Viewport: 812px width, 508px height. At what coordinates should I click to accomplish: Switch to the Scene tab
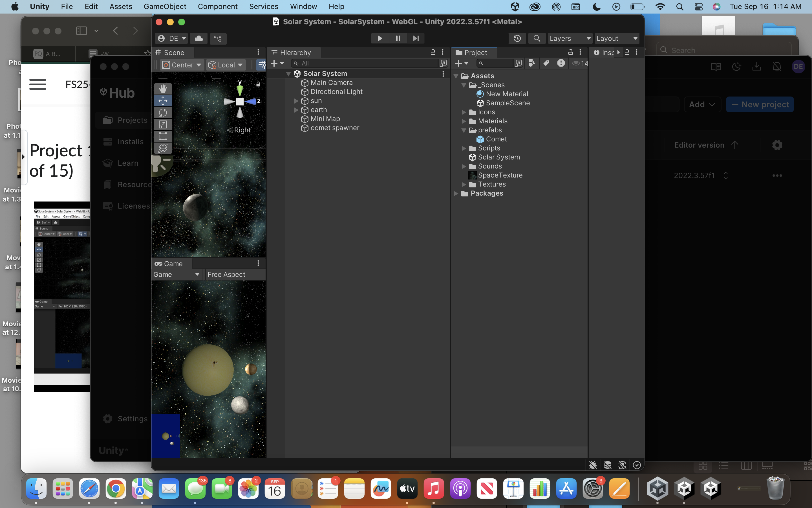tap(173, 52)
